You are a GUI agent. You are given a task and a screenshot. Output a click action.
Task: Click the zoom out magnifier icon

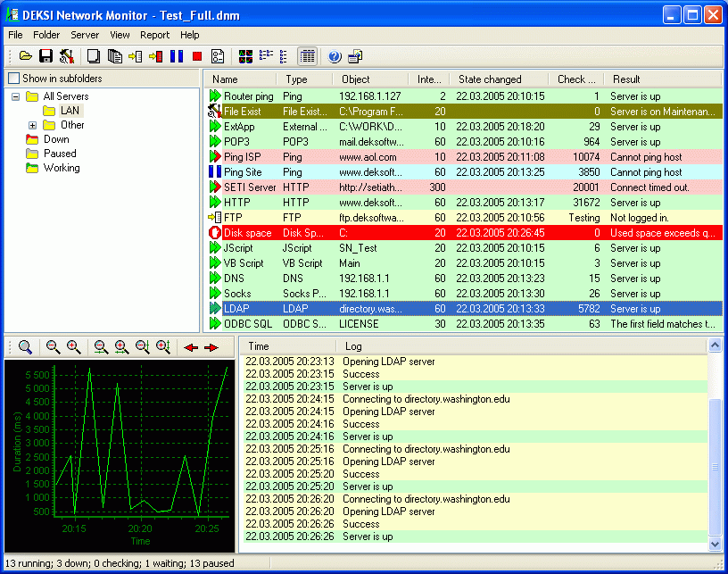(x=53, y=347)
